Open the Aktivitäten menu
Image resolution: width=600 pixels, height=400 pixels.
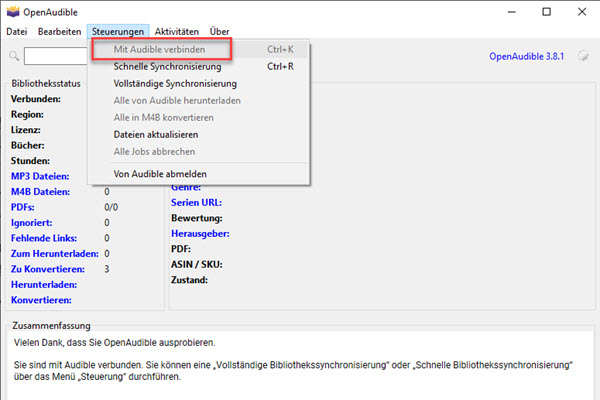pyautogui.click(x=177, y=32)
